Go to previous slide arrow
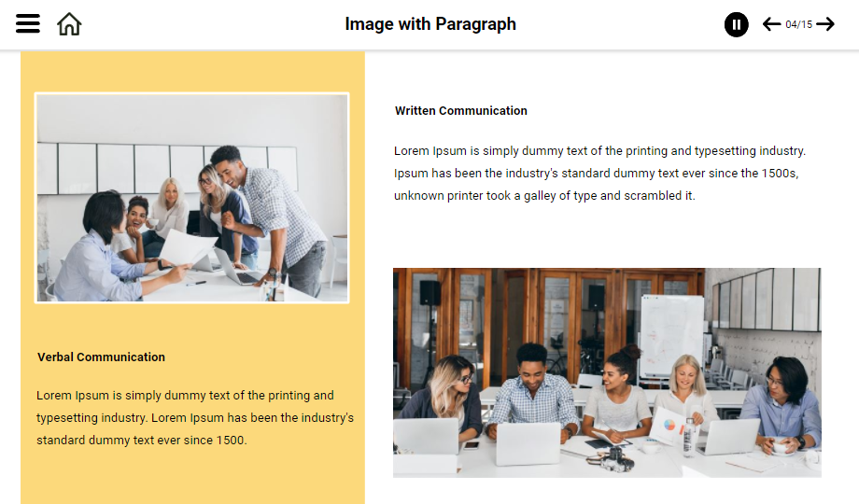Screen dimensions: 859x504 point(771,24)
